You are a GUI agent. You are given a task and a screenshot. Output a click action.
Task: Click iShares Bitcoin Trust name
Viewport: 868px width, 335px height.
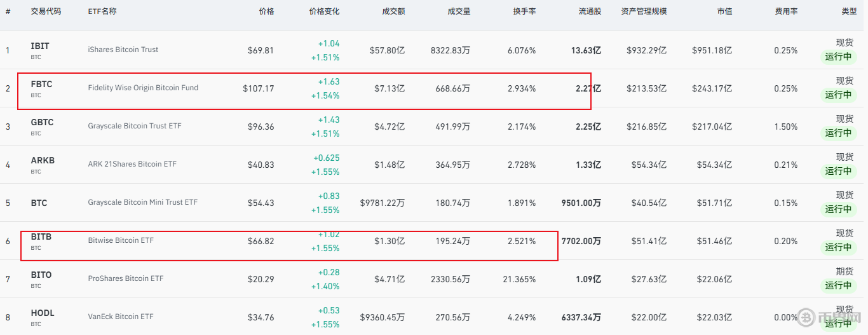coord(123,50)
